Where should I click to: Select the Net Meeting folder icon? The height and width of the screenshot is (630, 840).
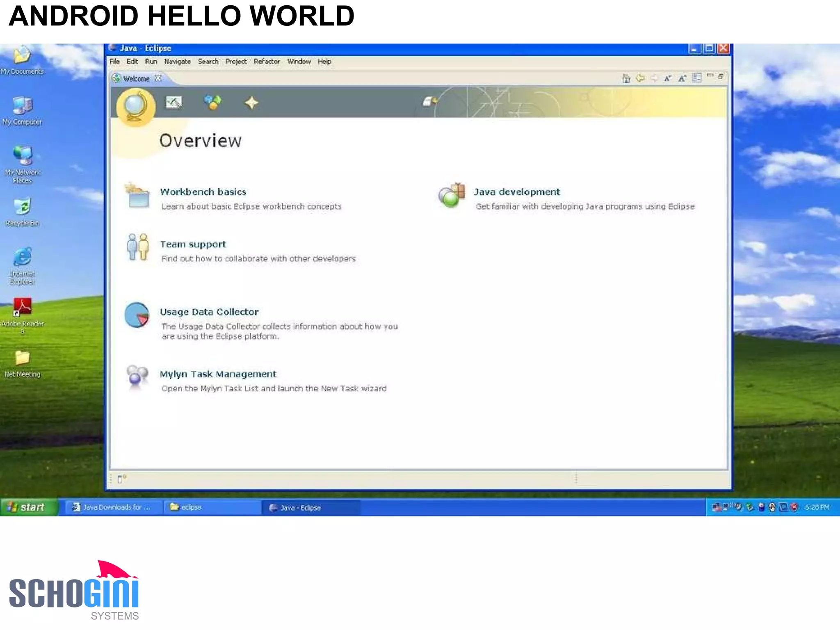(x=22, y=364)
